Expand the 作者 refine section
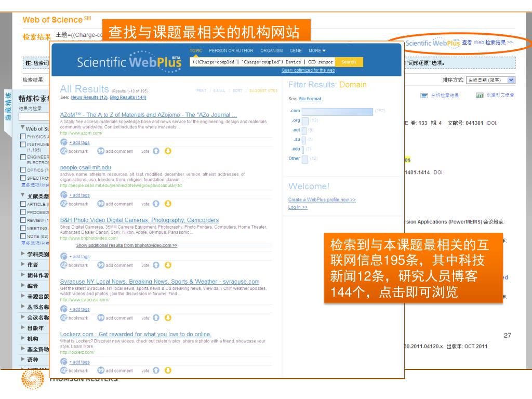The height and width of the screenshot is (399, 532). [22, 264]
